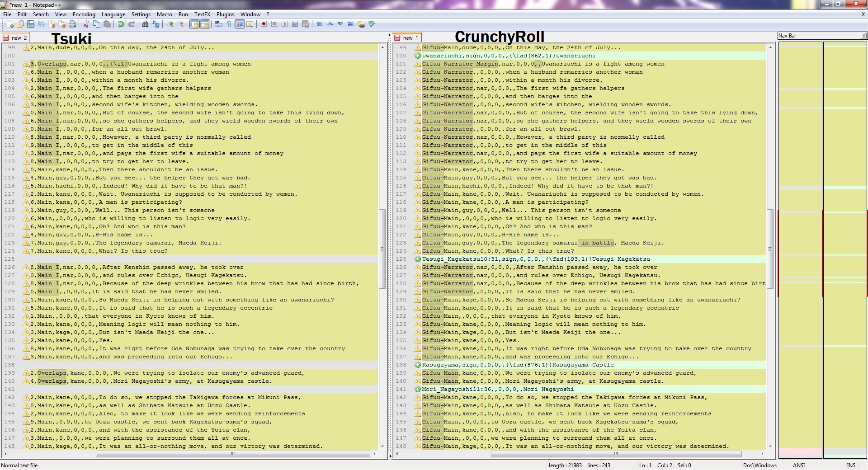
Task: Click the Copy toolbar icon
Action: 96,24
